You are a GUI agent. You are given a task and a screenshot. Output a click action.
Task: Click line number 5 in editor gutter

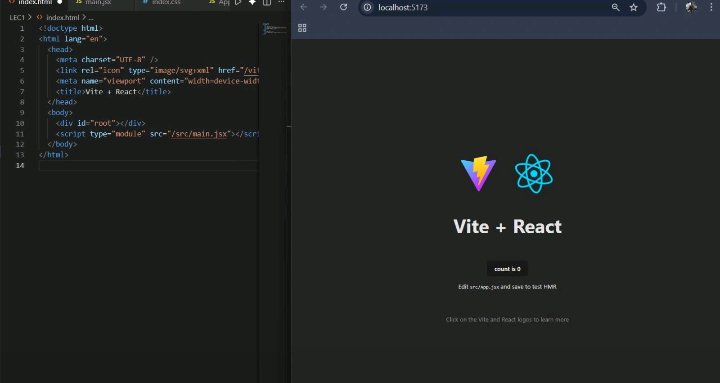coord(22,70)
